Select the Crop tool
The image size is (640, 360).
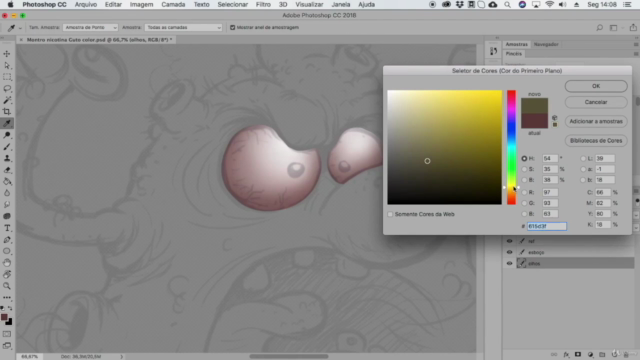click(x=7, y=111)
